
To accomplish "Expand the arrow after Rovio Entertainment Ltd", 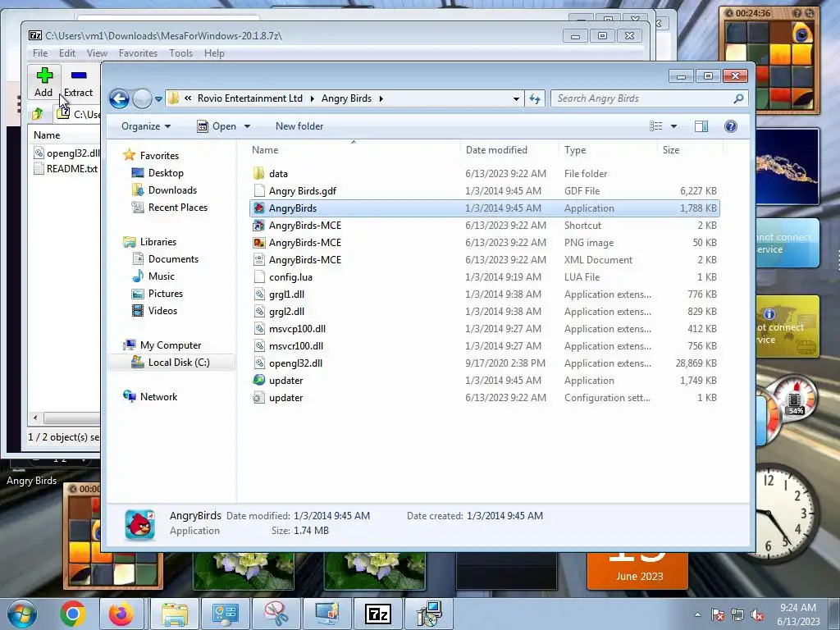I will tap(312, 98).
